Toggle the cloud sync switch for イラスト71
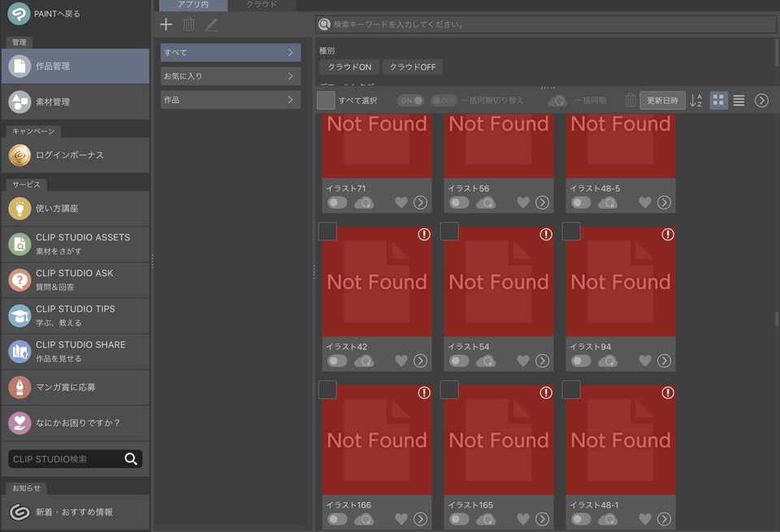The width and height of the screenshot is (780, 532). click(x=337, y=202)
